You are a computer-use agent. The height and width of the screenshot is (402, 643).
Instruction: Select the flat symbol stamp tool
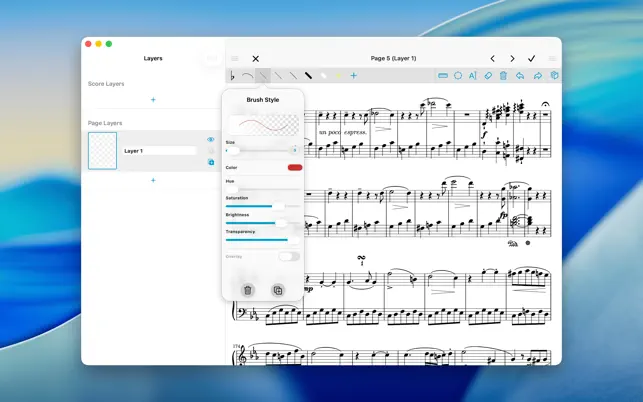[232, 75]
